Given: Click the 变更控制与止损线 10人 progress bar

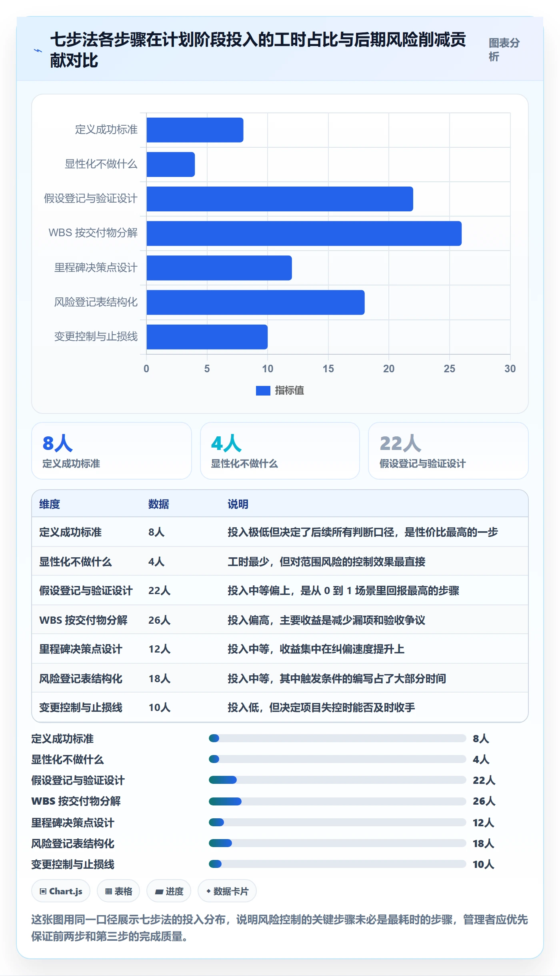Looking at the screenshot, I should click(337, 864).
